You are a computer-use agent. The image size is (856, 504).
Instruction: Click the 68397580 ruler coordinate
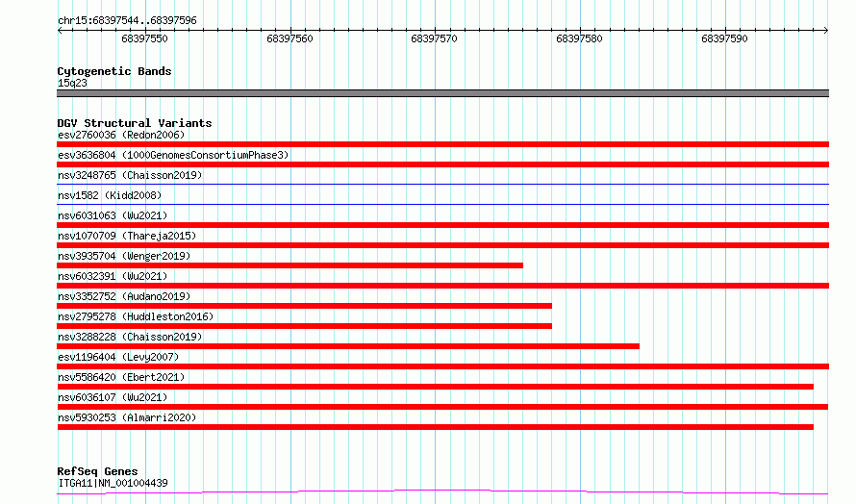[579, 38]
